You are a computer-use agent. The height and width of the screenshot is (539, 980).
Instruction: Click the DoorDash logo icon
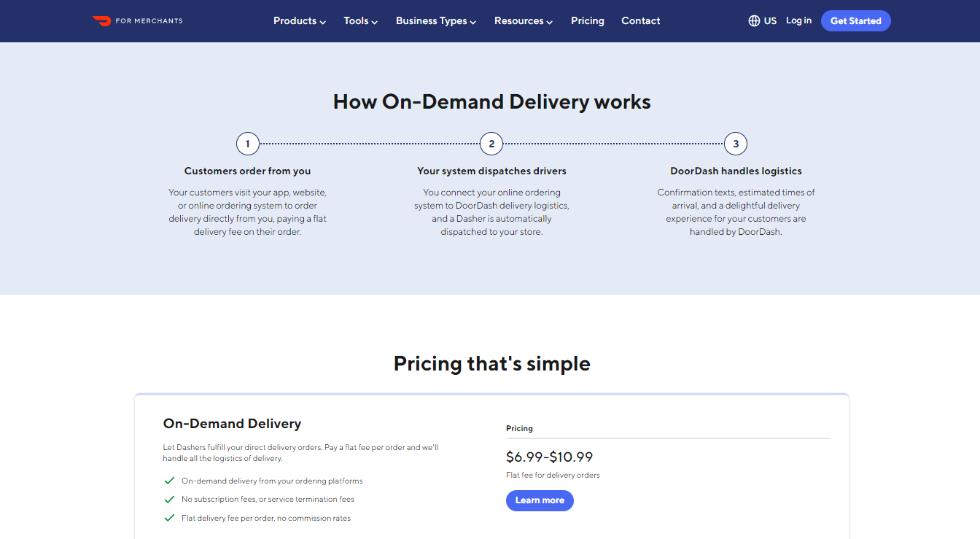tap(101, 20)
